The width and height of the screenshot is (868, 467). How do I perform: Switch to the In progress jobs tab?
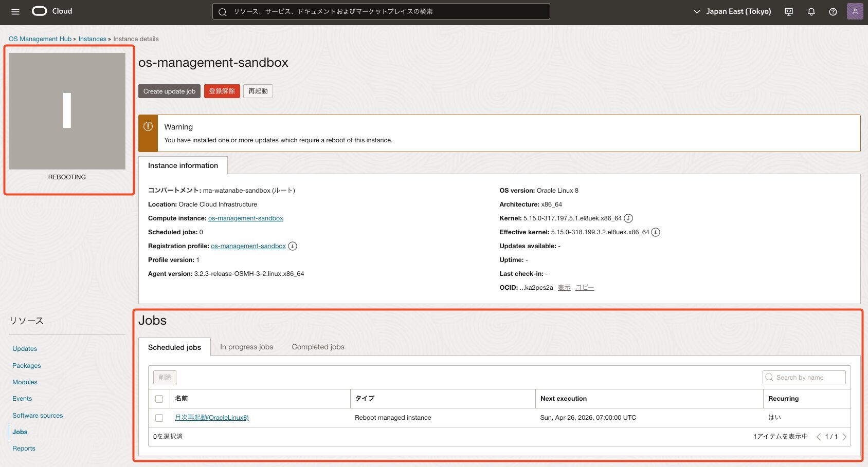pos(246,347)
